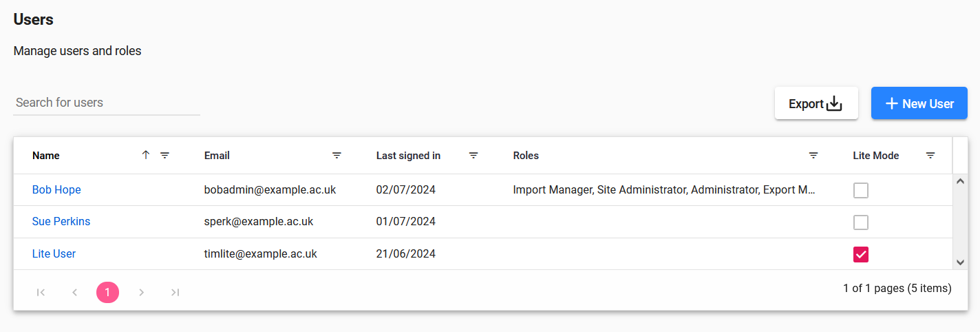The width and height of the screenshot is (980, 332).
Task: Focus the Search for users field
Action: tap(107, 103)
